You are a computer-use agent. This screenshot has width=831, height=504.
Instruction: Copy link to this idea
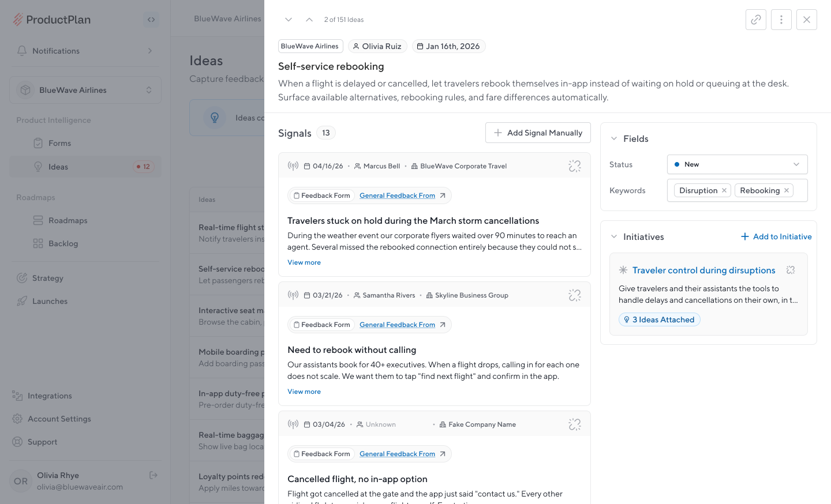(x=756, y=20)
